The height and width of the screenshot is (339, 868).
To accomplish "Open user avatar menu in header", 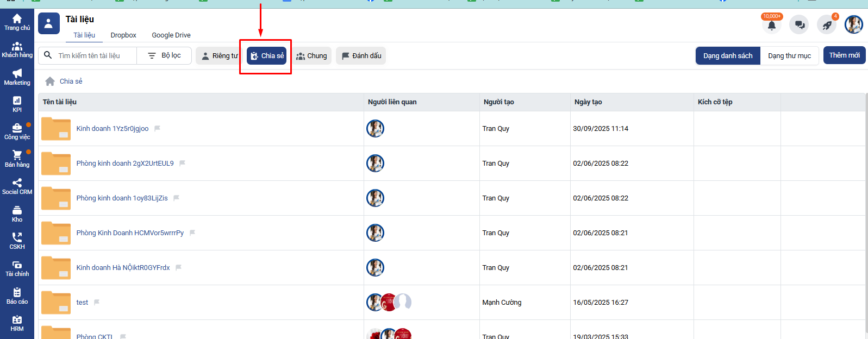I will pyautogui.click(x=853, y=24).
